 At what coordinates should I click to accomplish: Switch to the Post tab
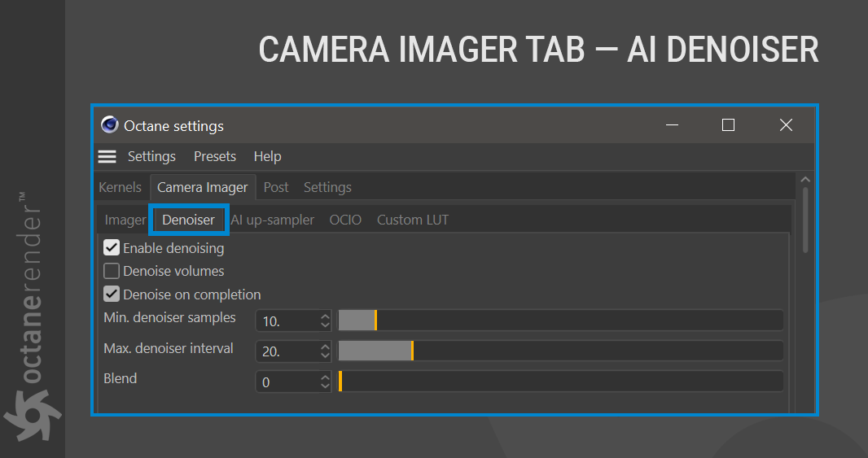click(276, 187)
